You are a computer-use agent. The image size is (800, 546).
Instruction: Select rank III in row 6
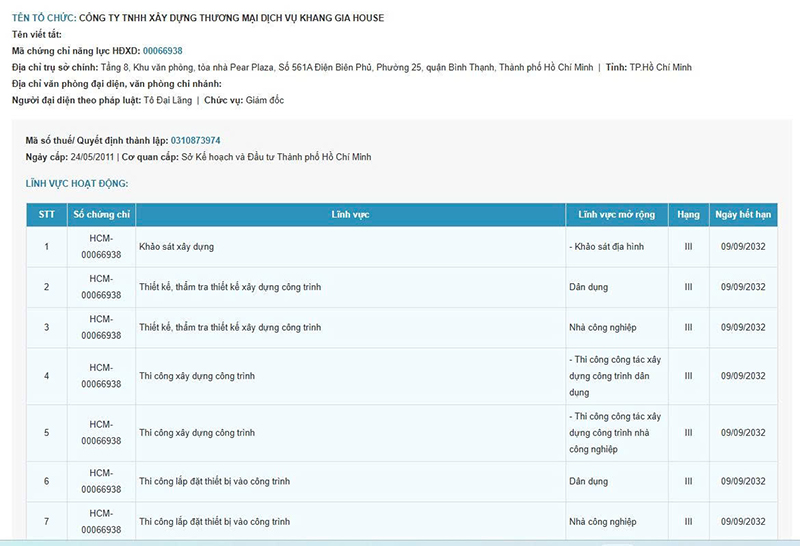688,481
